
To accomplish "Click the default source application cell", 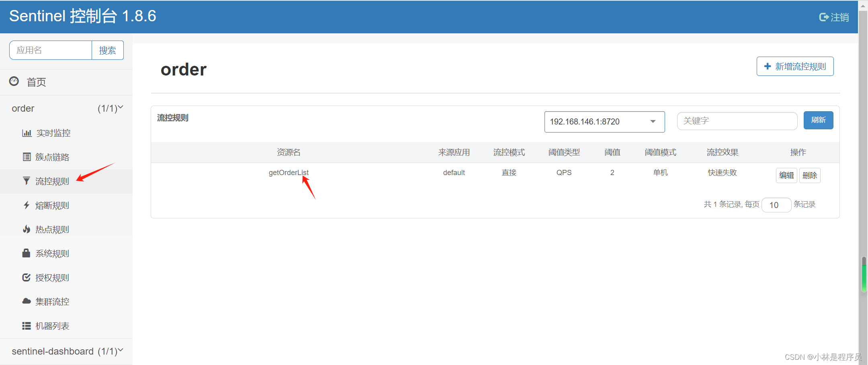I will click(454, 173).
